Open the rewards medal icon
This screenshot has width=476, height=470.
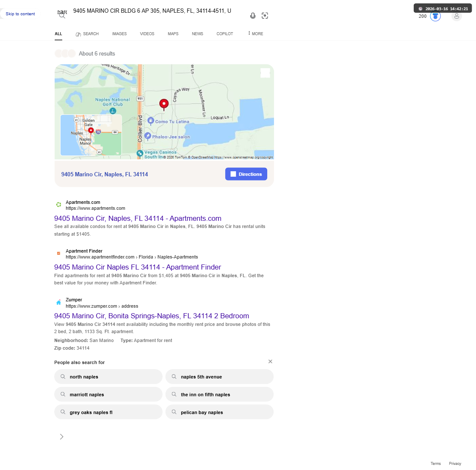tap(435, 16)
